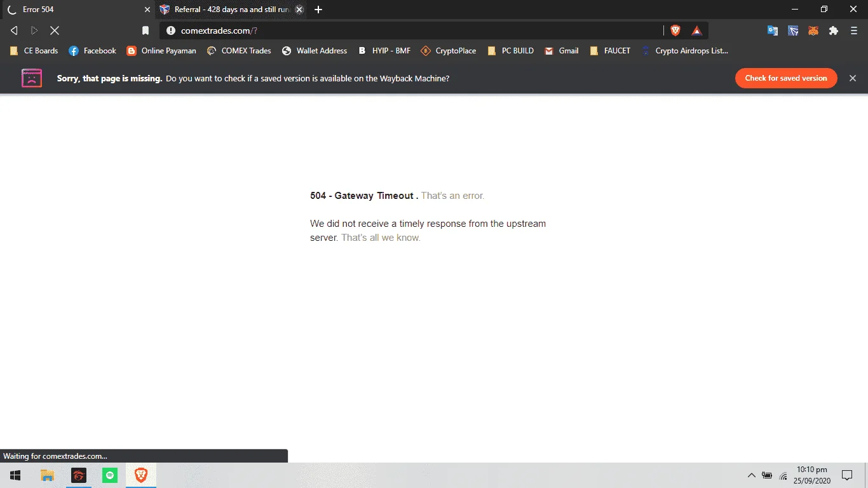
Task: Open the CryptoPlace bookmark
Action: click(x=449, y=51)
